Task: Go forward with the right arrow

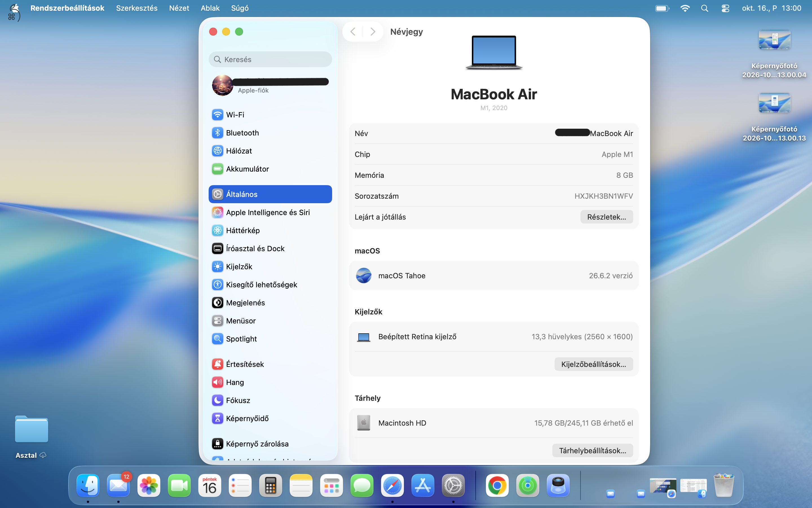Action: click(373, 32)
